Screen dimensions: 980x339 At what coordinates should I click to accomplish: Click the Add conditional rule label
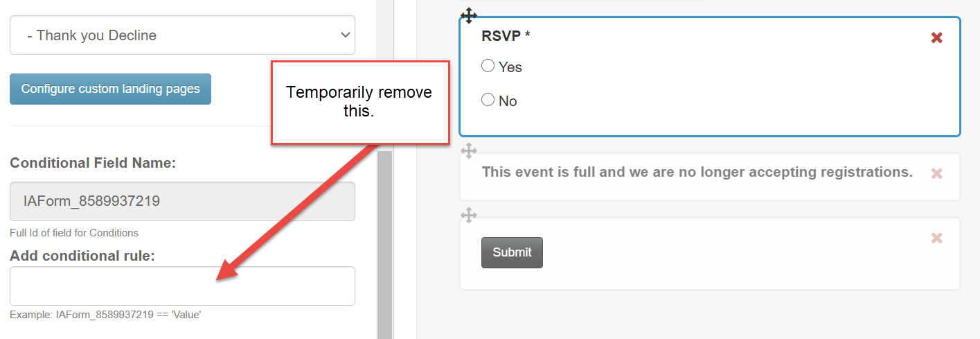coord(82,256)
